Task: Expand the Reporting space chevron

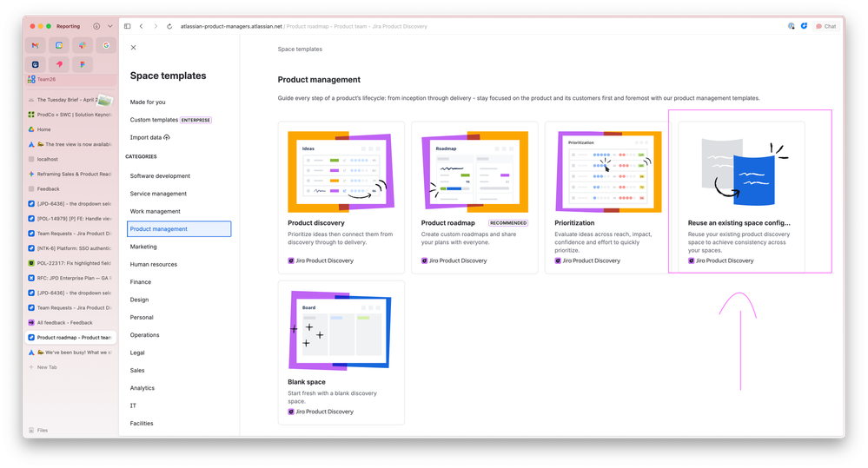Action: (109, 26)
